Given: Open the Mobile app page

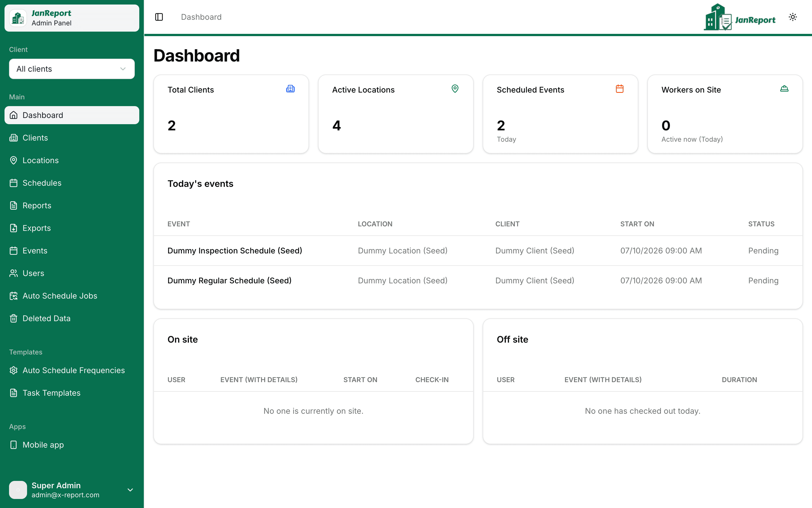Looking at the screenshot, I should pos(72,445).
